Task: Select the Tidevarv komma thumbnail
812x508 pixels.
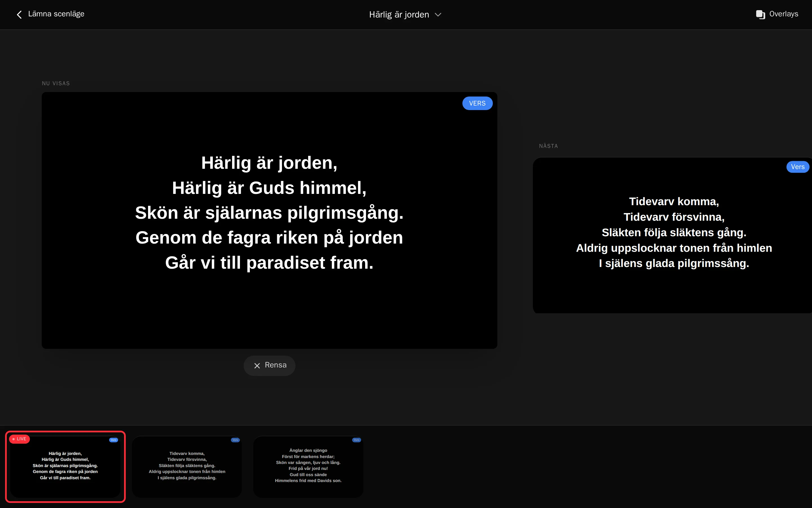Action: (187, 467)
